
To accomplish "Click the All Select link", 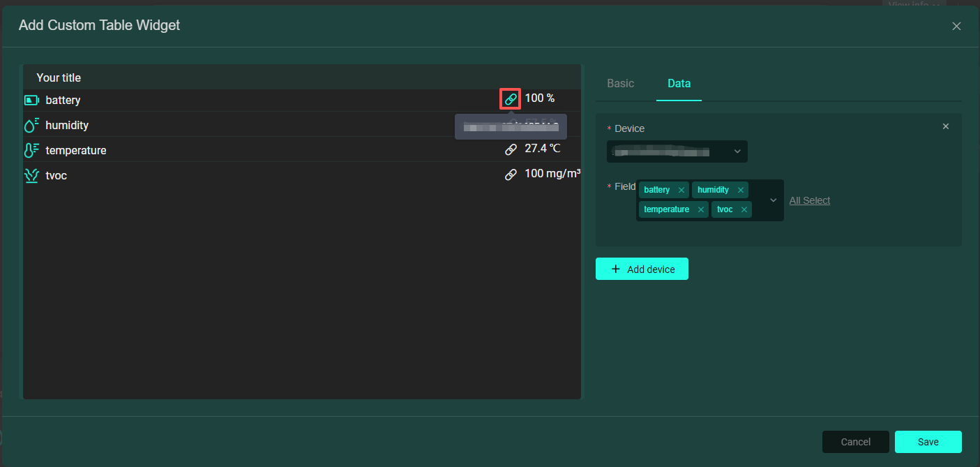I will point(809,200).
